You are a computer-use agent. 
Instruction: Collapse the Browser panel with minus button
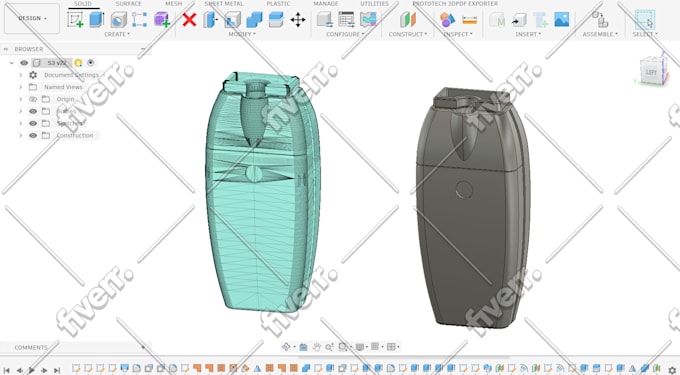143,49
